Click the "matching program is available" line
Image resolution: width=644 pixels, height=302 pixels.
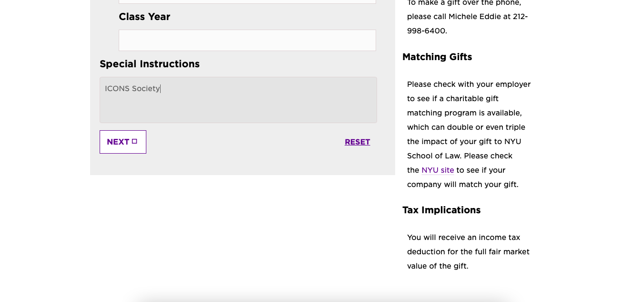click(464, 113)
